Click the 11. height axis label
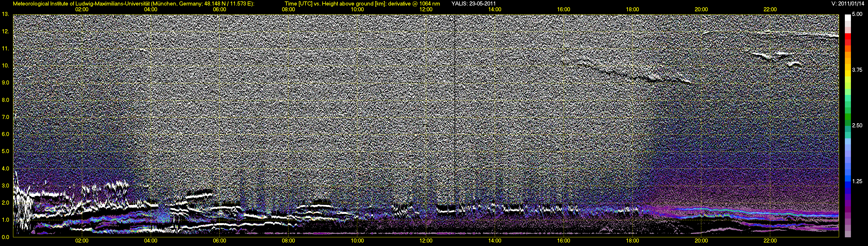The height and width of the screenshot is (246, 868). pos(5,49)
